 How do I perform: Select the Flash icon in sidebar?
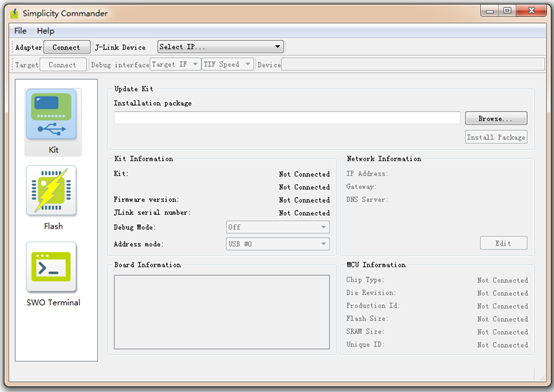coord(51,191)
